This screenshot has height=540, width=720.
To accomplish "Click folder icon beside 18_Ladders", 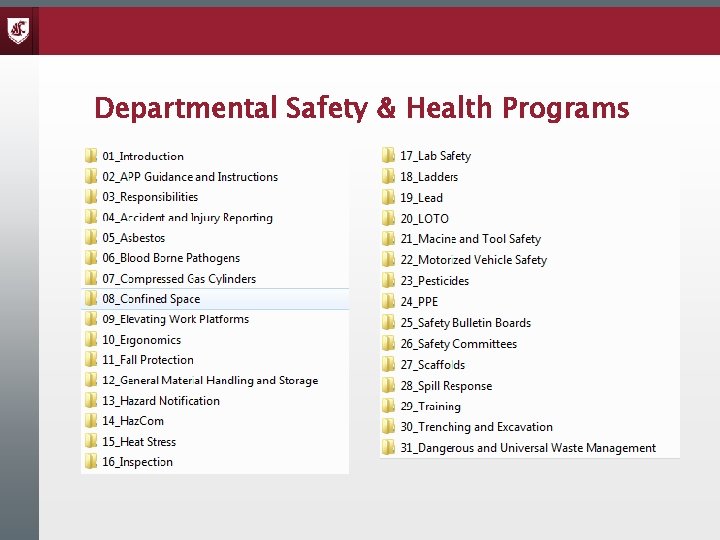I will [388, 176].
